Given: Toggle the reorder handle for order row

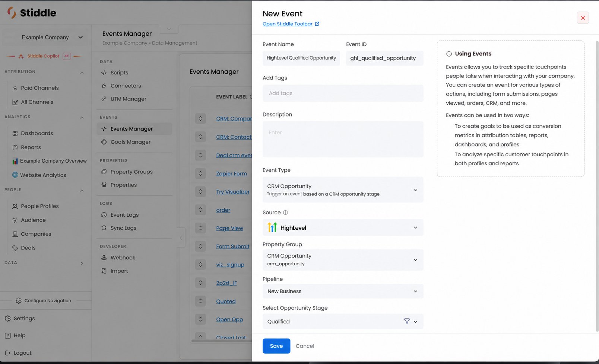Looking at the screenshot, I should click(x=200, y=210).
